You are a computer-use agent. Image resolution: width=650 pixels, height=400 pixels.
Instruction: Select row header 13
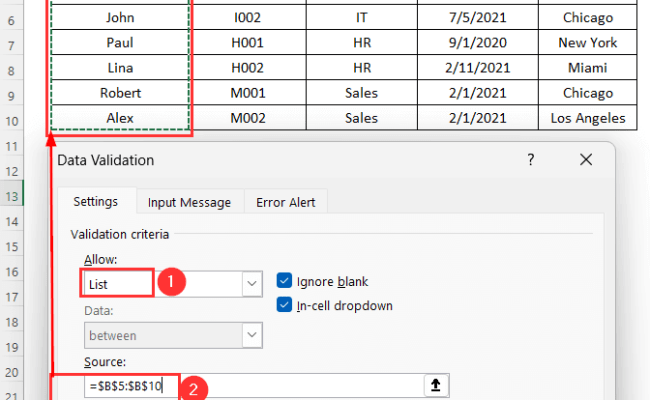12,196
